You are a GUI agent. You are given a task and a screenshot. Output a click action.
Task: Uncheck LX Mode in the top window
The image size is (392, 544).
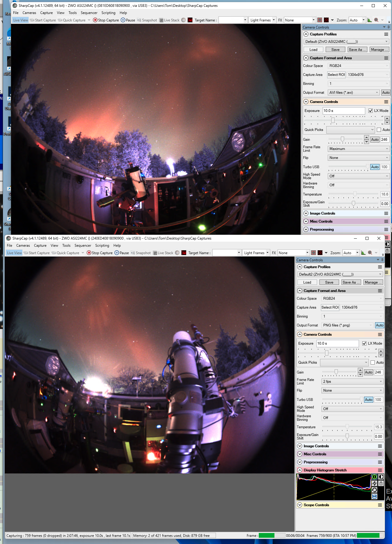(x=371, y=111)
